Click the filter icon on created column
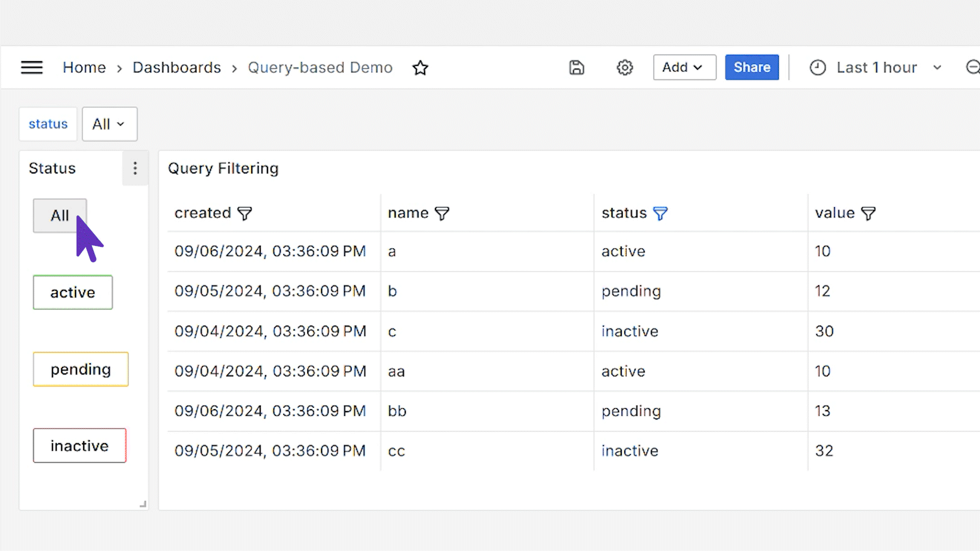 point(244,213)
